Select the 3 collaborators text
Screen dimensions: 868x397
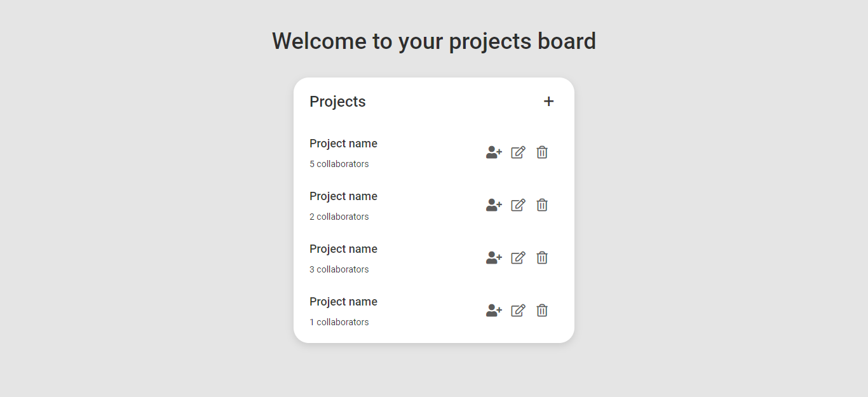pos(339,269)
